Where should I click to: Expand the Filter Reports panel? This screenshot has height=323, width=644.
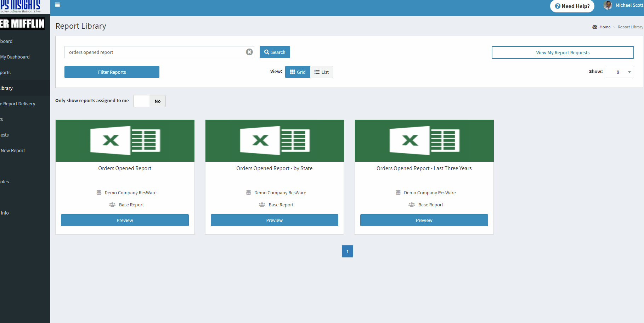point(112,72)
